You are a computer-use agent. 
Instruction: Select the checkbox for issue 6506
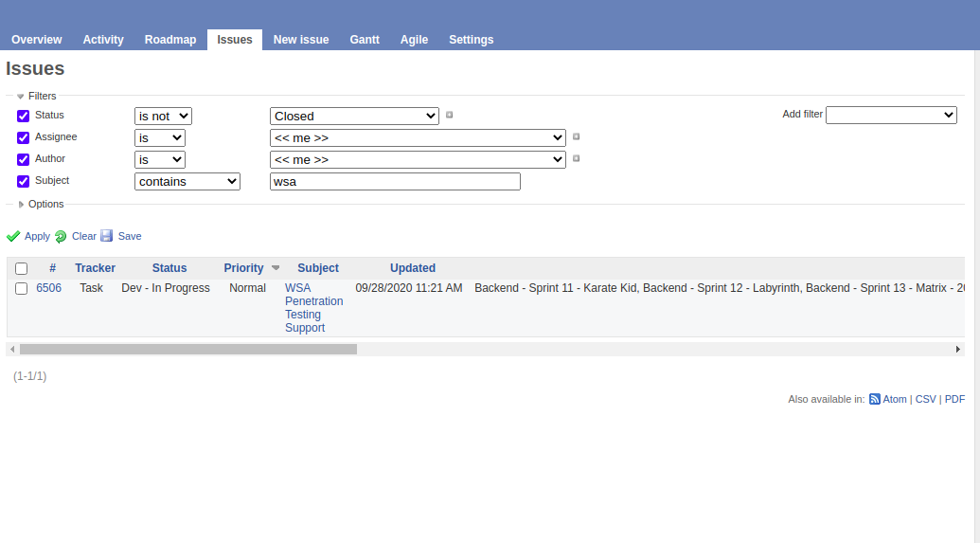[22, 289]
